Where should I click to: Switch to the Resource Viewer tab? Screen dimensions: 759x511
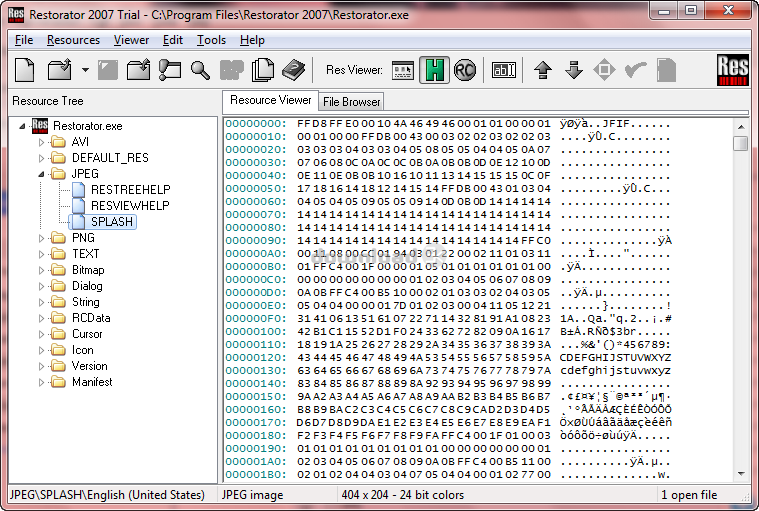tap(270, 100)
